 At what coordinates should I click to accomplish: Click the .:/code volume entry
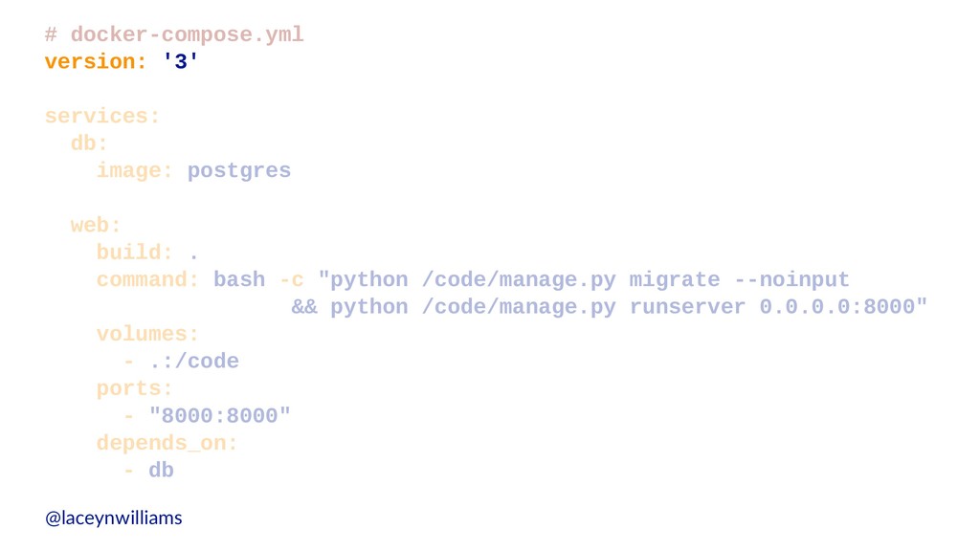[193, 361]
